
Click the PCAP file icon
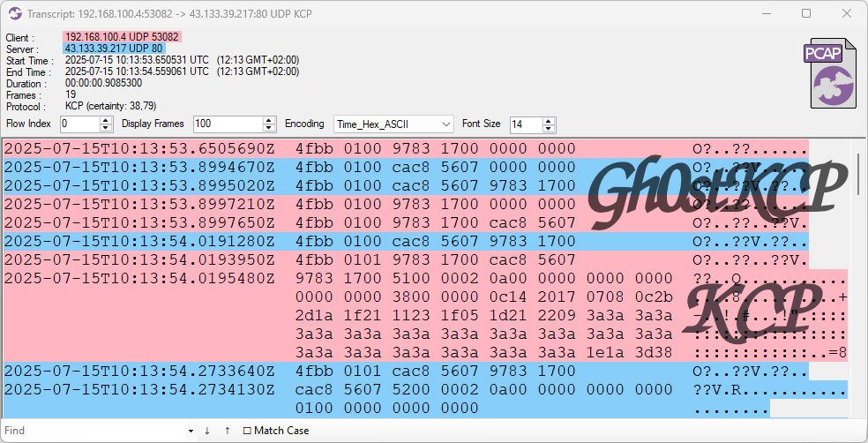pos(830,73)
